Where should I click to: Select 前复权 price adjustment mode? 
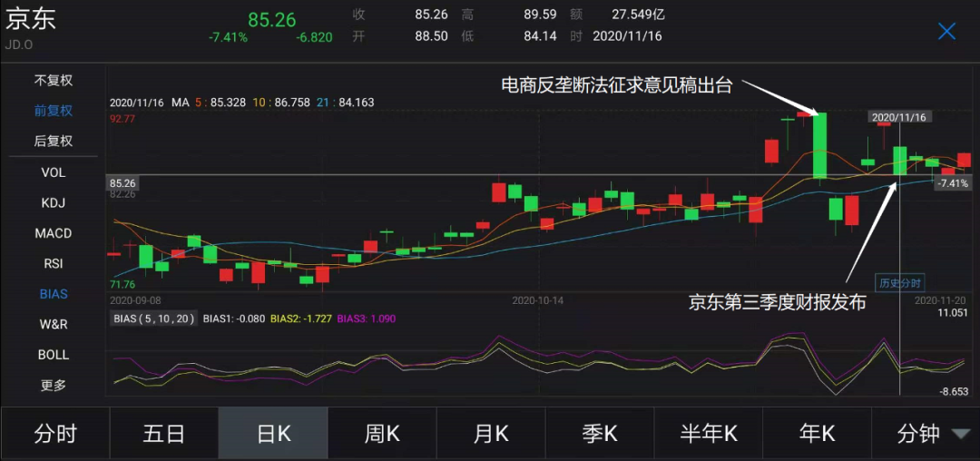54,111
